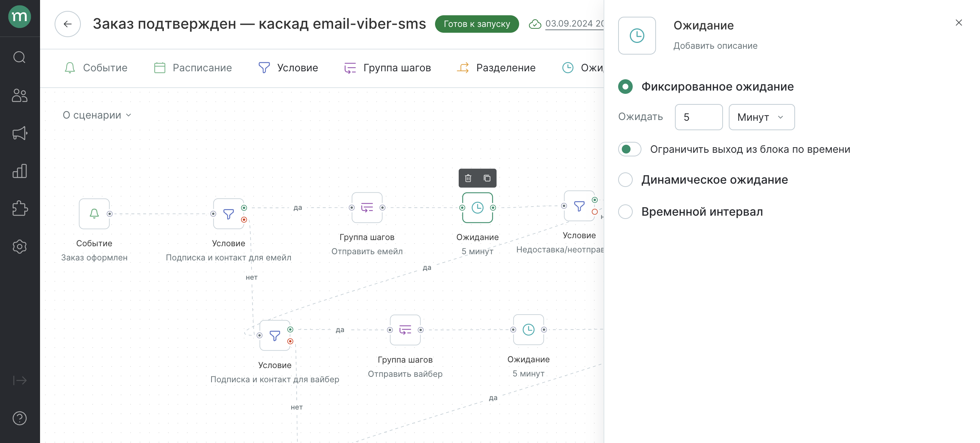980x443 pixels.
Task: Click the green Mindbox logo
Action: (19, 17)
